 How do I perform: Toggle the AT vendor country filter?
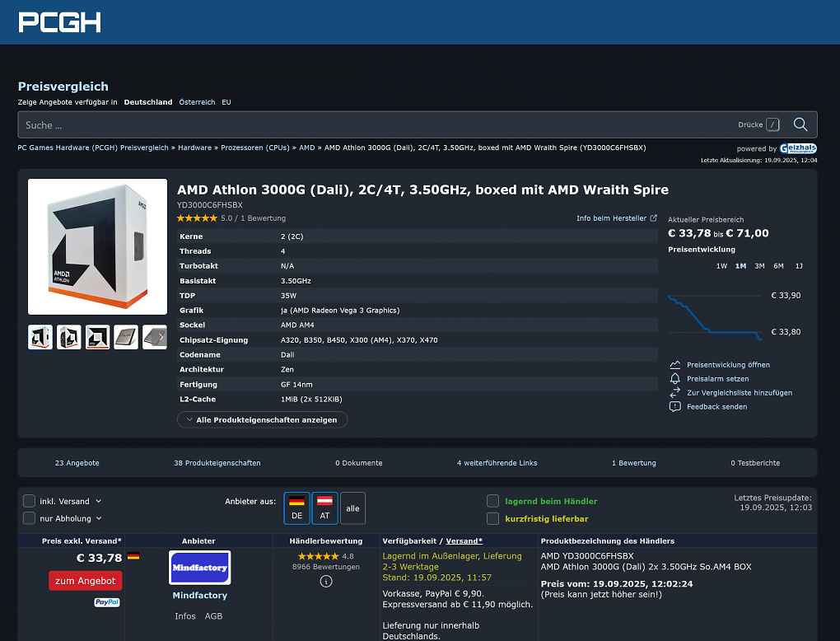[324, 508]
